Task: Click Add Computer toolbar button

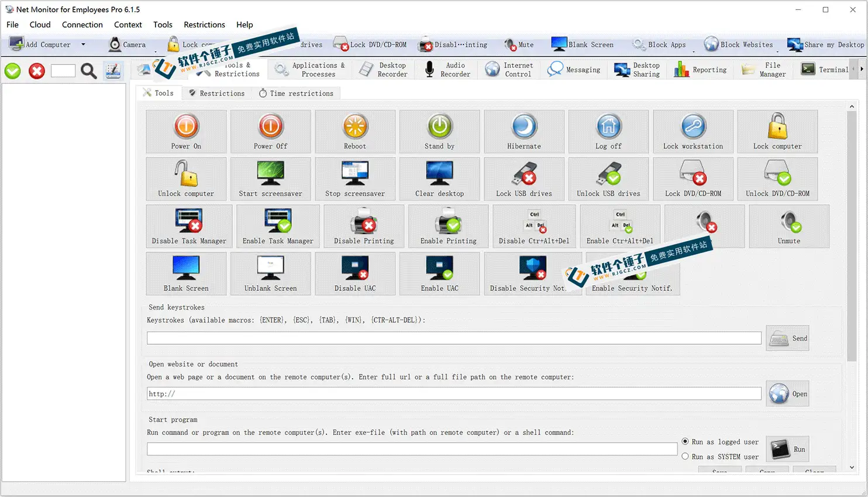Action: click(41, 44)
